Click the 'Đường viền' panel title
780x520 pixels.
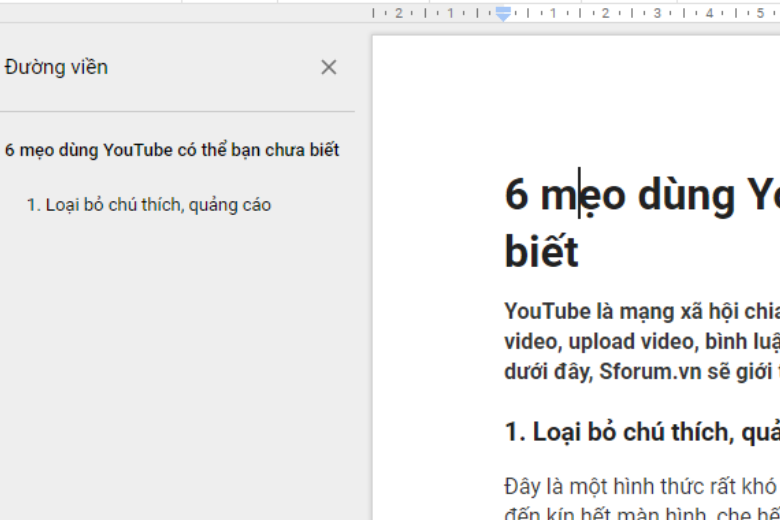pyautogui.click(x=56, y=67)
